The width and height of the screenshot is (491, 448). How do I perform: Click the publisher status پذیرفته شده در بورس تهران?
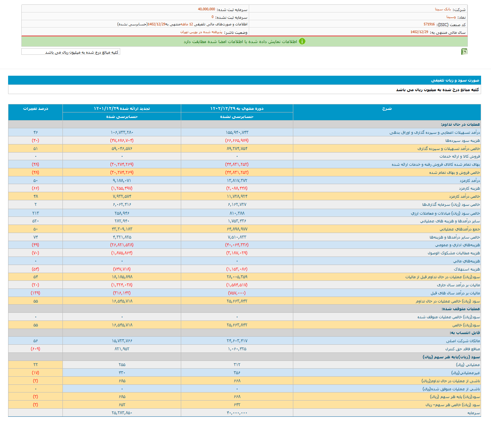coord(201,32)
